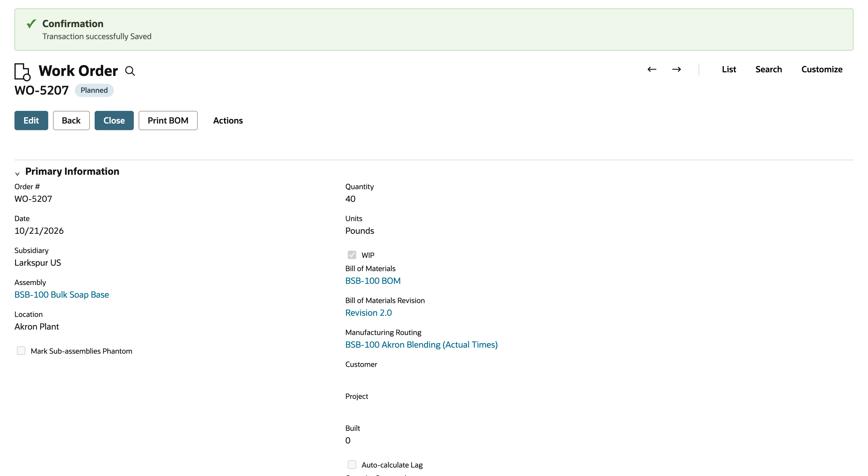Click the Back button
This screenshot has width=868, height=476.
(71, 121)
